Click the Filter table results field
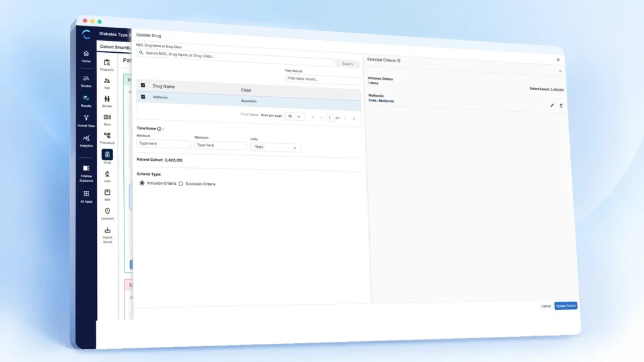 (323, 79)
